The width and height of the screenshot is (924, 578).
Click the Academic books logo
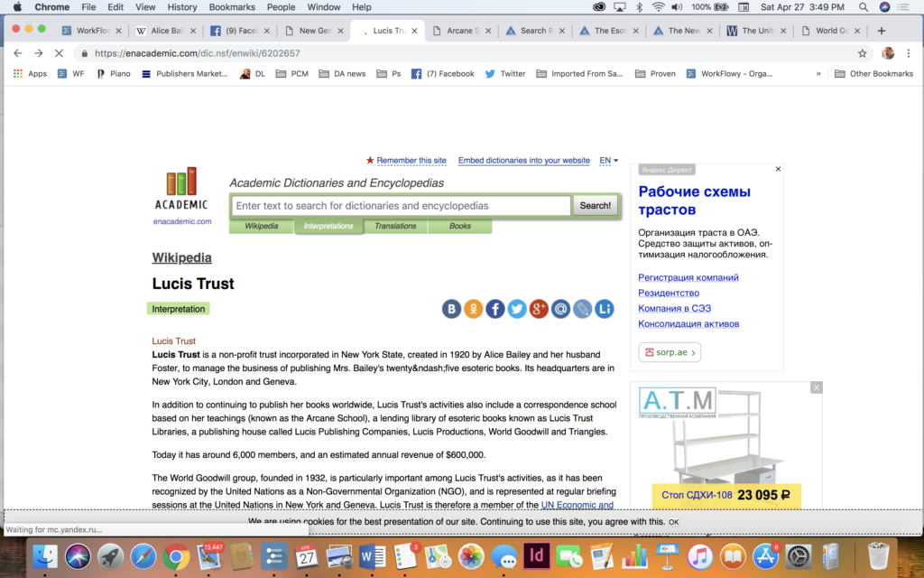click(x=181, y=188)
